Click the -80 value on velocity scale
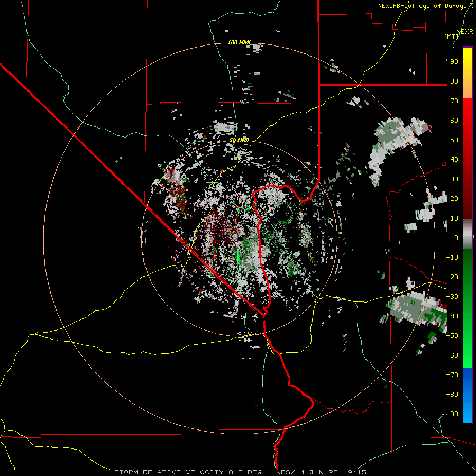The image size is (476, 476). pyautogui.click(x=452, y=395)
